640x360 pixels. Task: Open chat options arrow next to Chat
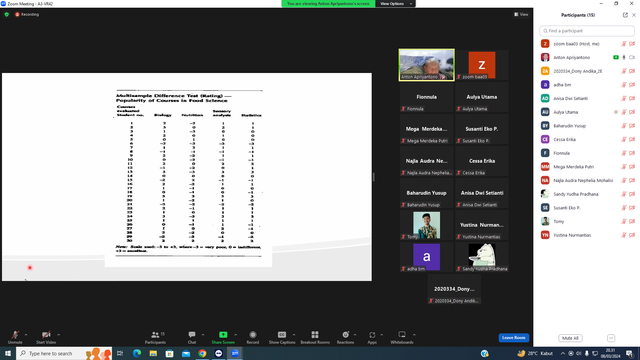tap(203, 335)
